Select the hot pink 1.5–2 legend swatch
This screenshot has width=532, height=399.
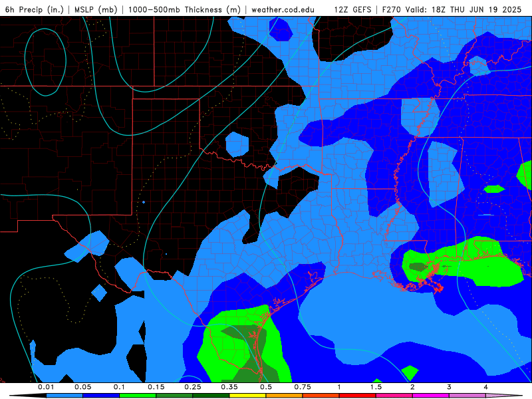394,396
